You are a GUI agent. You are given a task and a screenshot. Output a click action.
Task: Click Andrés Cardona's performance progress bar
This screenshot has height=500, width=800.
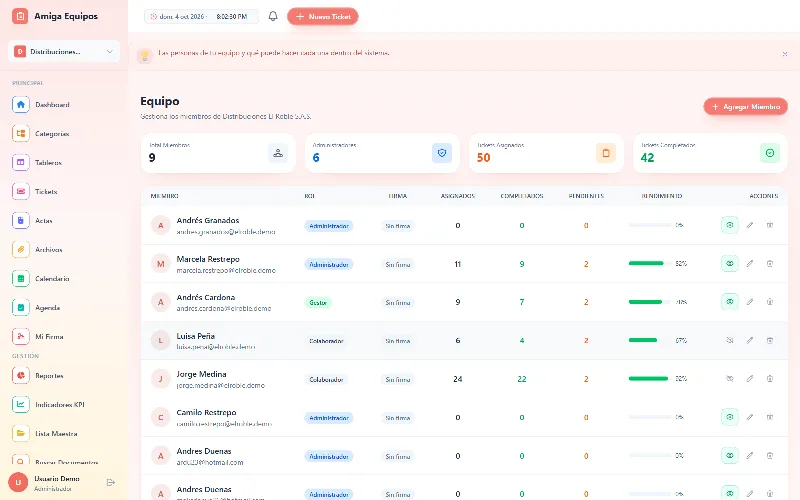coord(650,302)
